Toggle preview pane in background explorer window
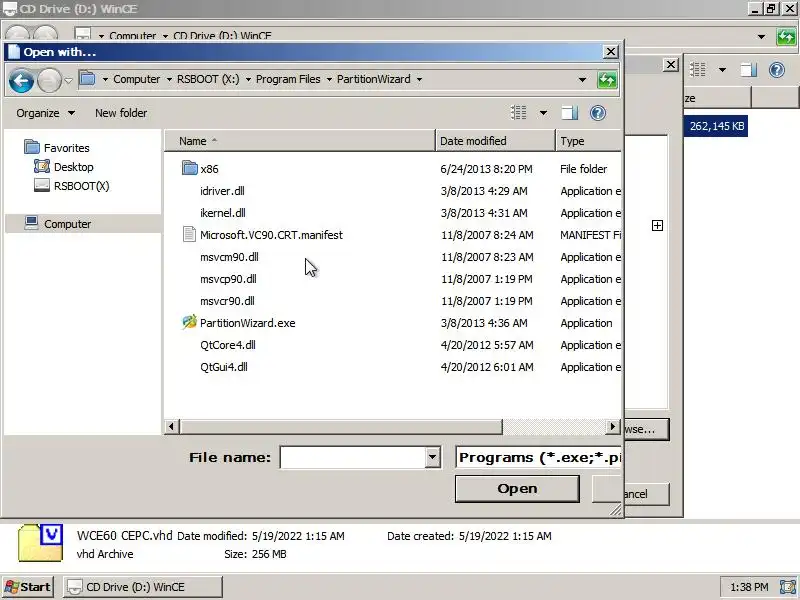Screen dimensions: 800x600 click(748, 69)
